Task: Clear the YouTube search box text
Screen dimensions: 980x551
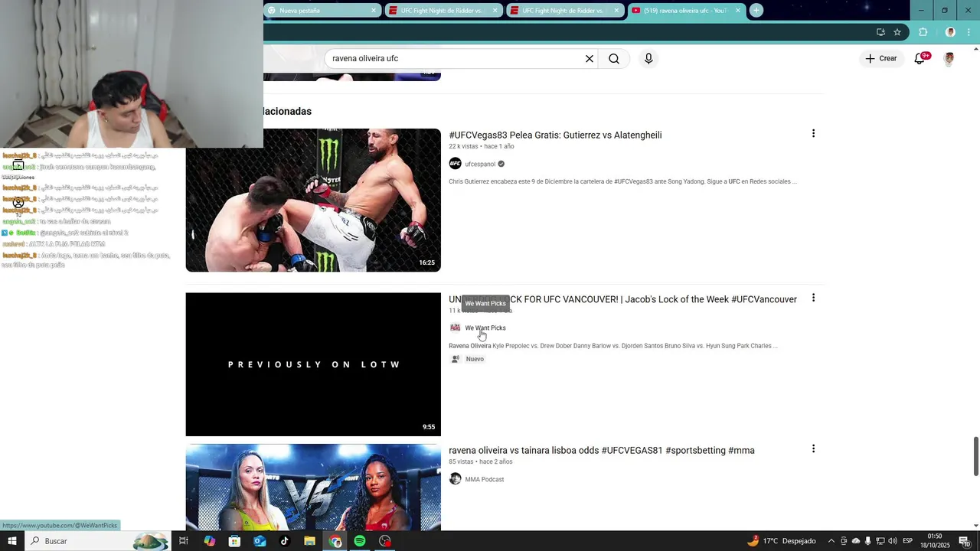Action: [x=590, y=59]
